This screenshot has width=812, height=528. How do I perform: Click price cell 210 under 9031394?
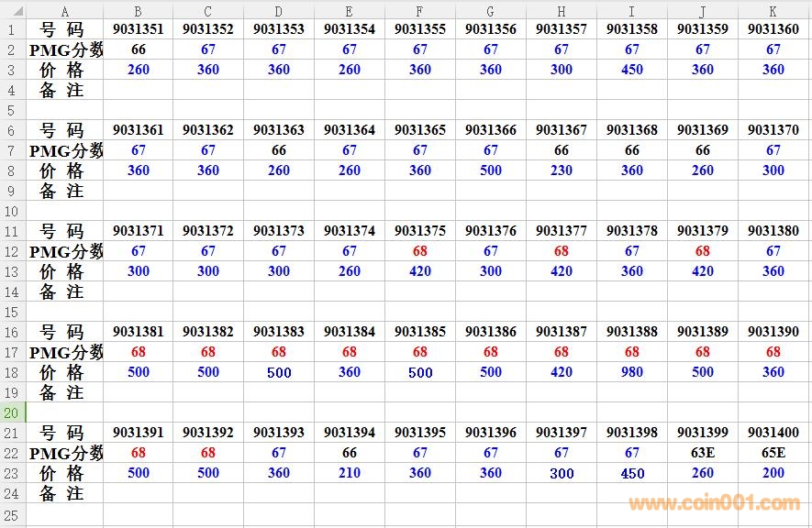(349, 473)
